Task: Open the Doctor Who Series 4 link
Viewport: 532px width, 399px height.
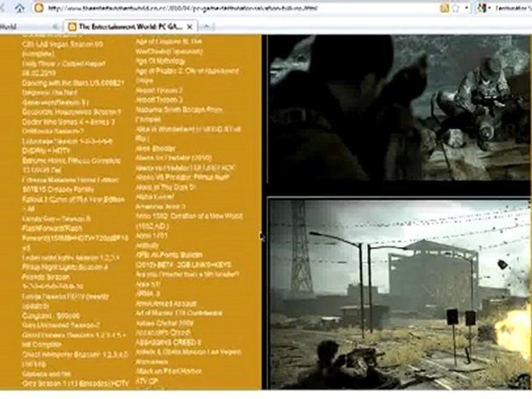Action: click(69, 121)
